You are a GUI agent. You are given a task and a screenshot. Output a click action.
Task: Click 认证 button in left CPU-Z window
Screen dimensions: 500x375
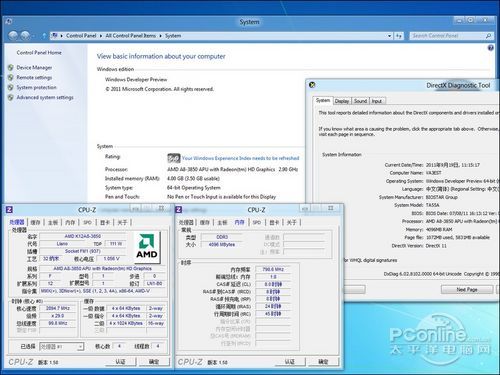click(120, 362)
